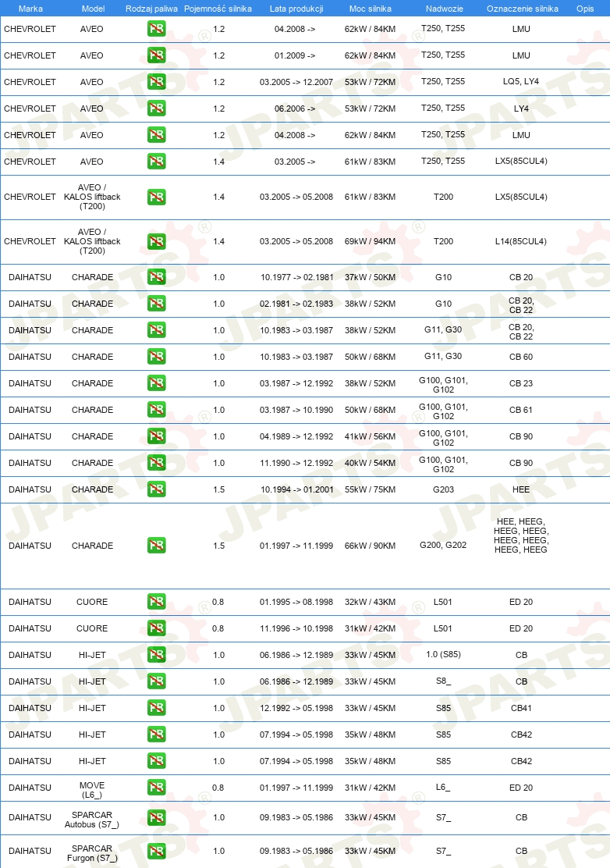Click the fuel icon in the CHARADE G11 38kW row
This screenshot has height=868, width=610.
(x=157, y=330)
